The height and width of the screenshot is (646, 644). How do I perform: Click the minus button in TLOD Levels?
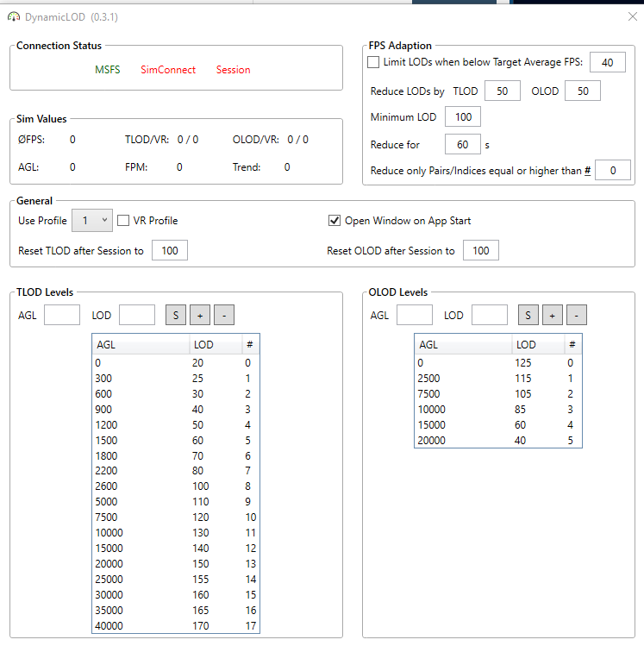coord(224,315)
